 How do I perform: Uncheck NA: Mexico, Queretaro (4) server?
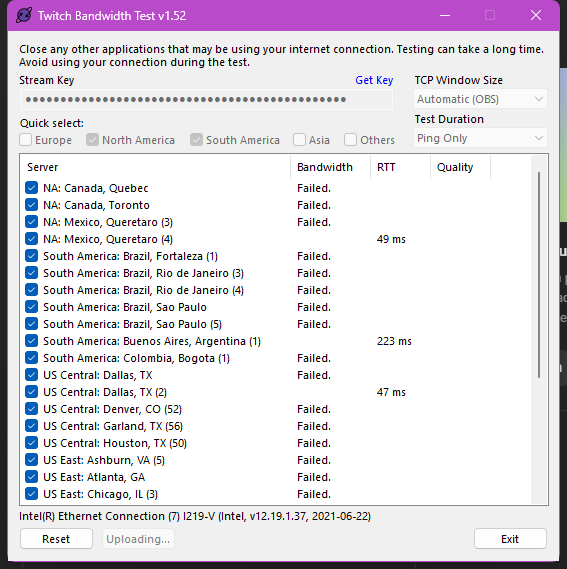[x=32, y=239]
